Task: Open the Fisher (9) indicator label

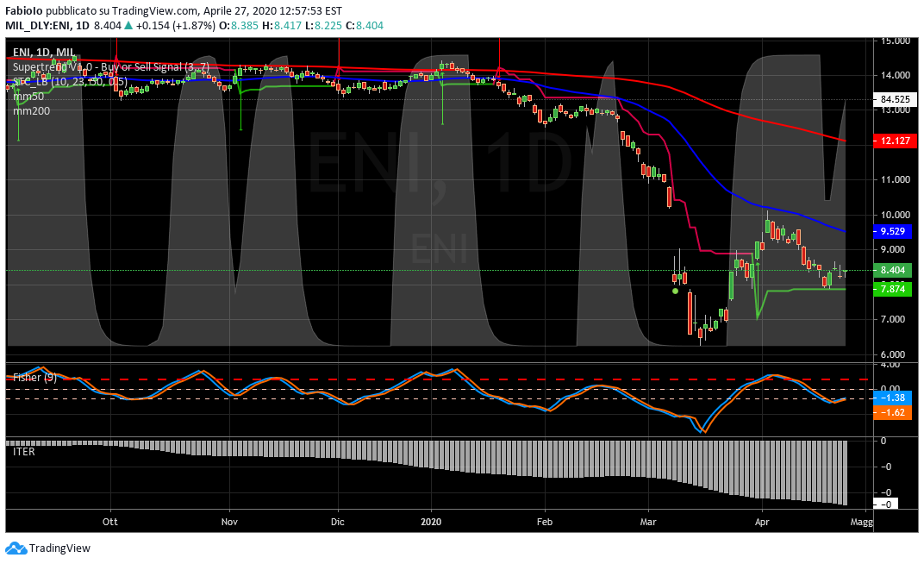Action: 36,378
